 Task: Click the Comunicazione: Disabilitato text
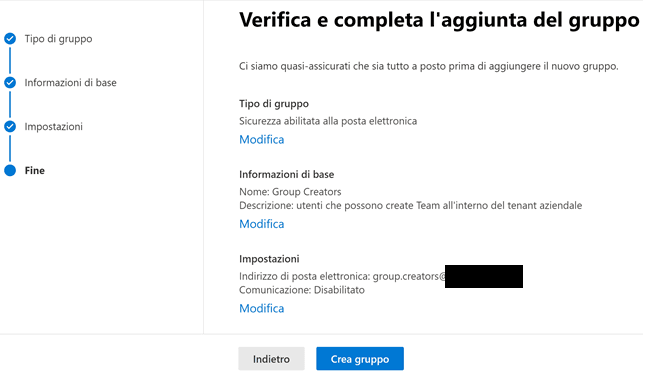pyautogui.click(x=302, y=290)
